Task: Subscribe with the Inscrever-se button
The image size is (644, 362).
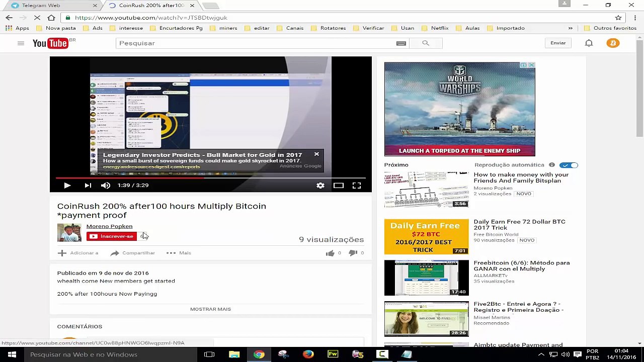Action: (x=111, y=236)
